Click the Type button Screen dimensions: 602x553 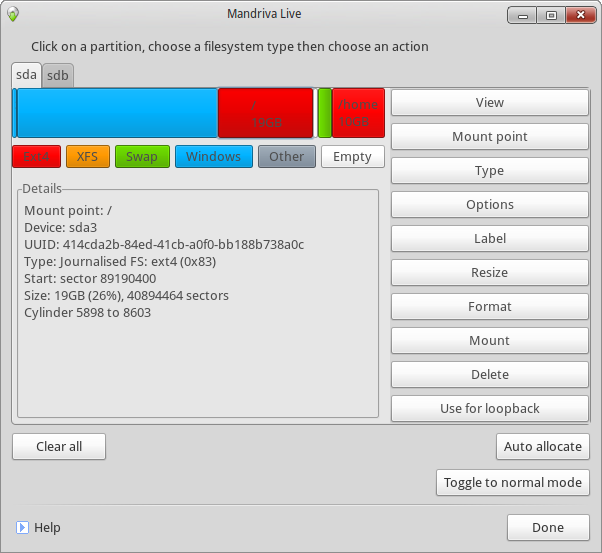(490, 171)
